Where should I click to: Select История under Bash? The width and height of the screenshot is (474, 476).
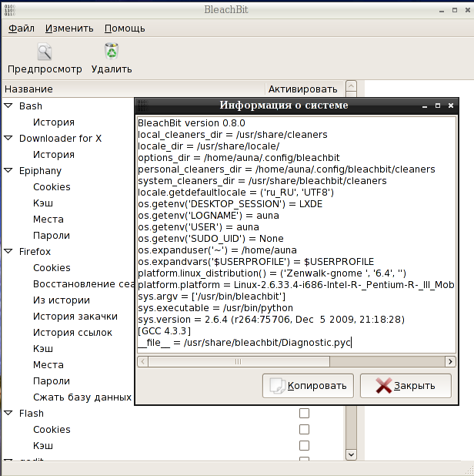coord(54,122)
